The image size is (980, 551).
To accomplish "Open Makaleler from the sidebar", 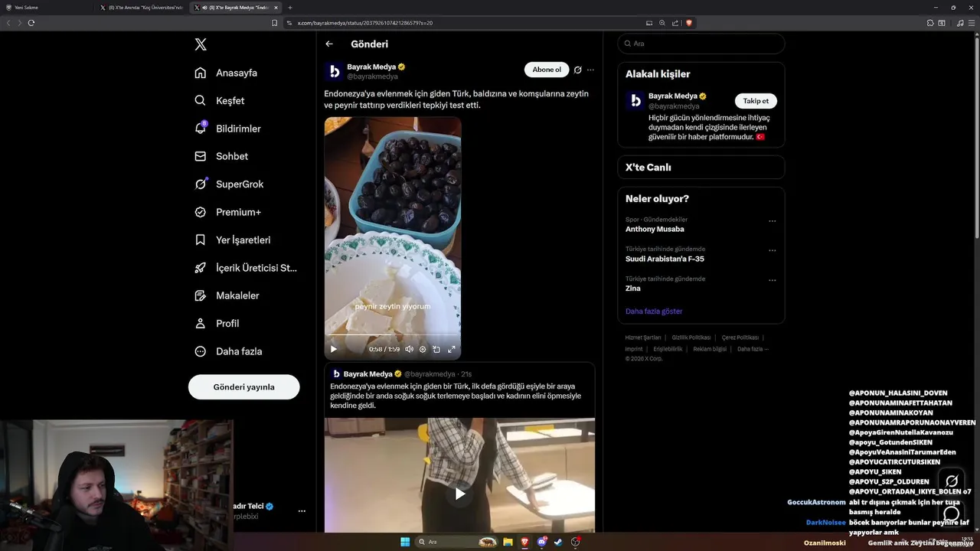I will tap(227, 295).
